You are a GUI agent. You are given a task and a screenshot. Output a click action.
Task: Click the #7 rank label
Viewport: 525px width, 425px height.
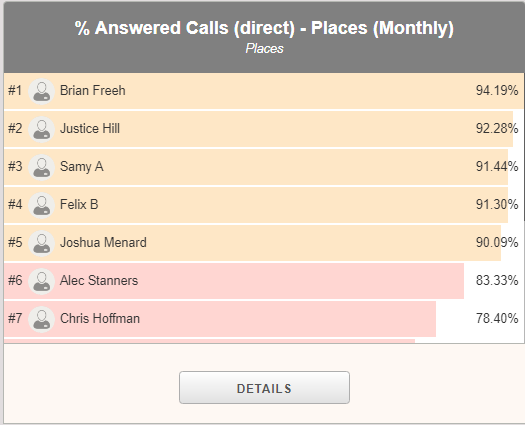coord(15,318)
